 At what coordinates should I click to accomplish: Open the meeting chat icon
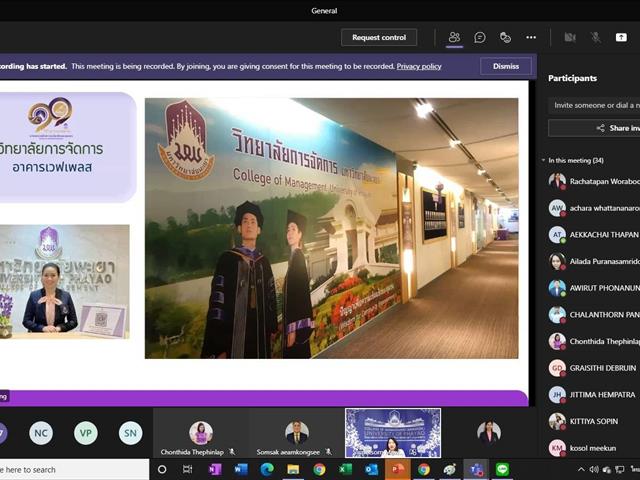pyautogui.click(x=480, y=38)
